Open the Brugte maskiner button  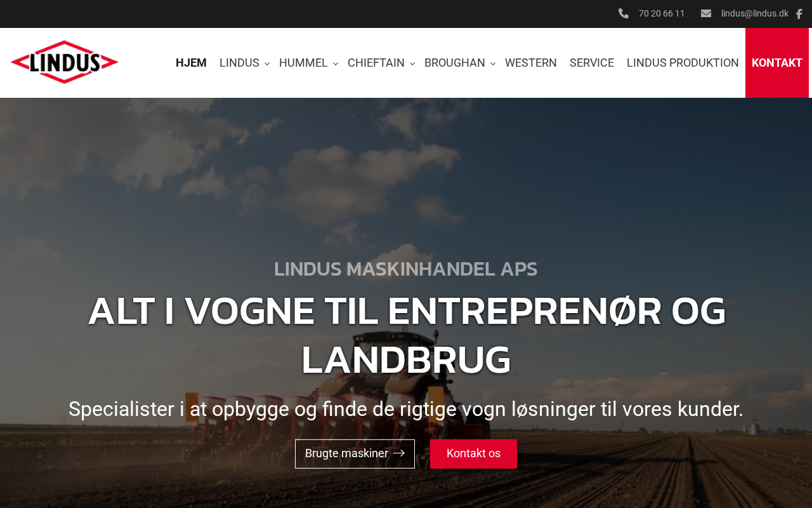click(355, 454)
